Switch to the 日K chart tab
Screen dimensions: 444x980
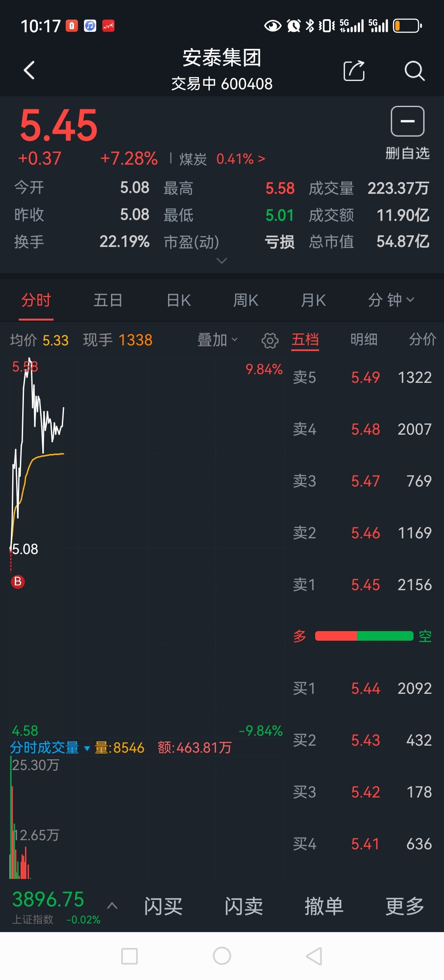pyautogui.click(x=179, y=300)
